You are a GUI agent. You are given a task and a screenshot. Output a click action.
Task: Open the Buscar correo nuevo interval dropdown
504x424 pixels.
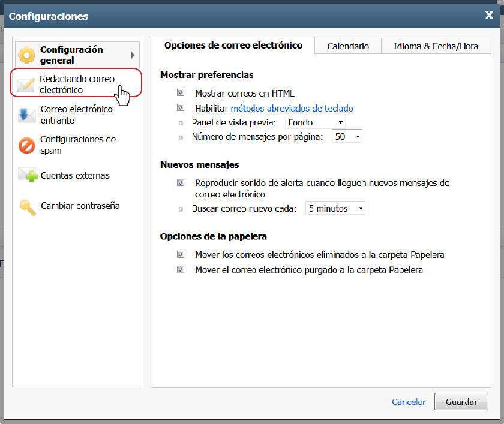(335, 208)
